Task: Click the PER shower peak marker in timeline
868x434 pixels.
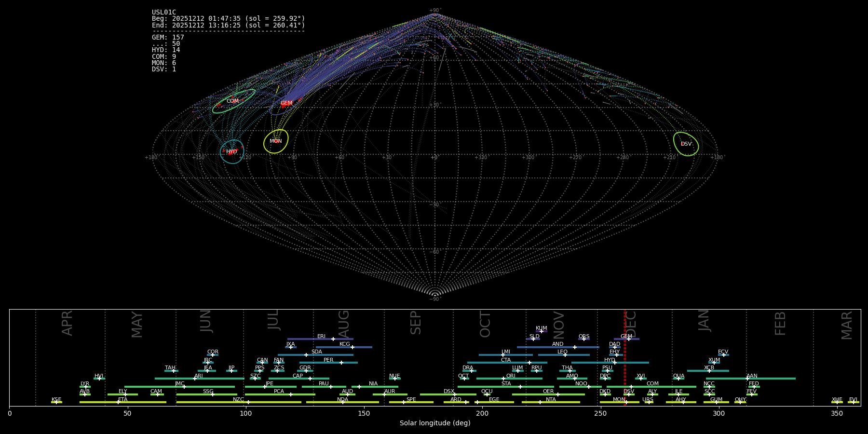Action: tap(341, 363)
